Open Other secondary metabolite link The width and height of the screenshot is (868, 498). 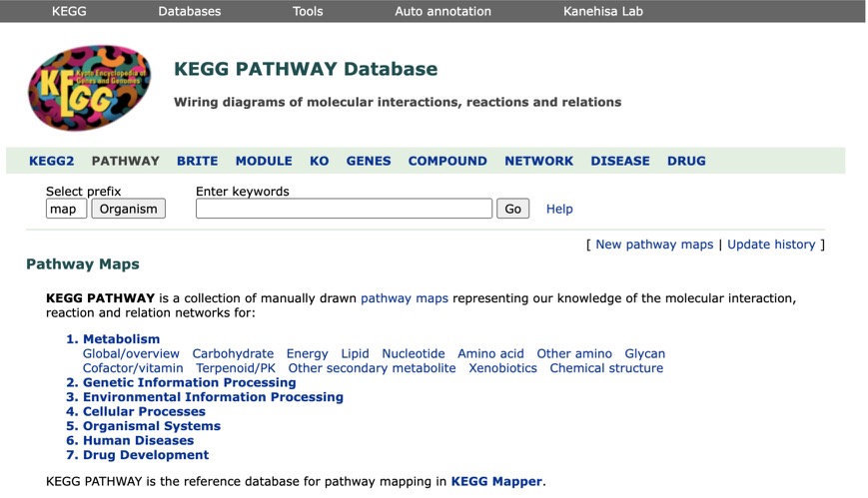click(x=372, y=368)
